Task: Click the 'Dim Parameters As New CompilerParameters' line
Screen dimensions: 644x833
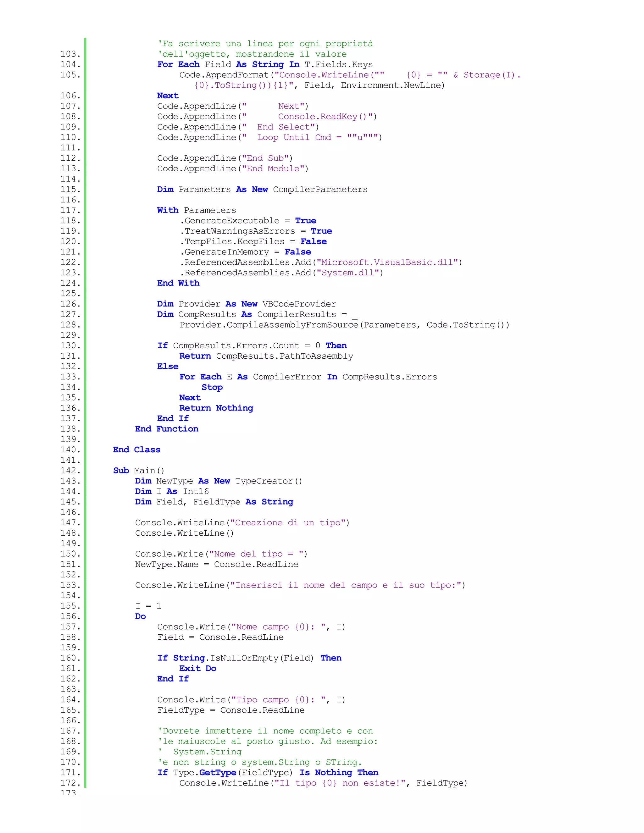Action: pos(262,190)
